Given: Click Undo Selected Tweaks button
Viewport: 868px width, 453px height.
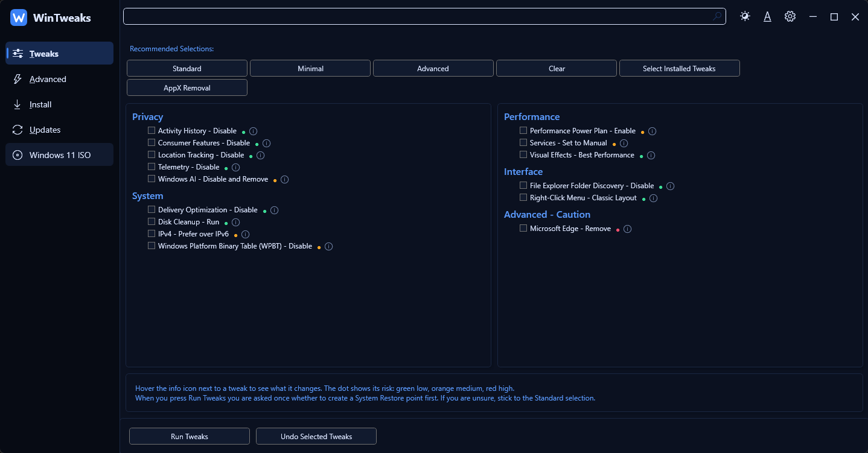Looking at the screenshot, I should click(x=316, y=436).
